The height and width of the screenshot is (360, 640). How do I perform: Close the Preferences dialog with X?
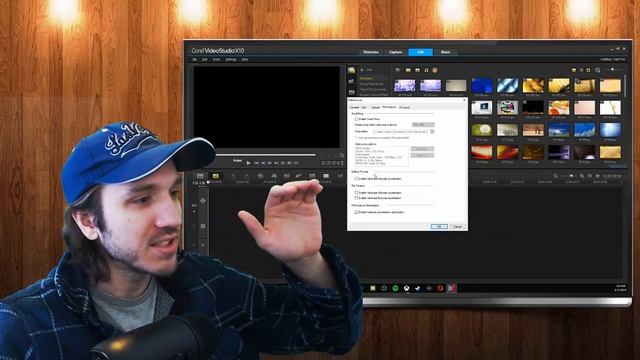(464, 100)
